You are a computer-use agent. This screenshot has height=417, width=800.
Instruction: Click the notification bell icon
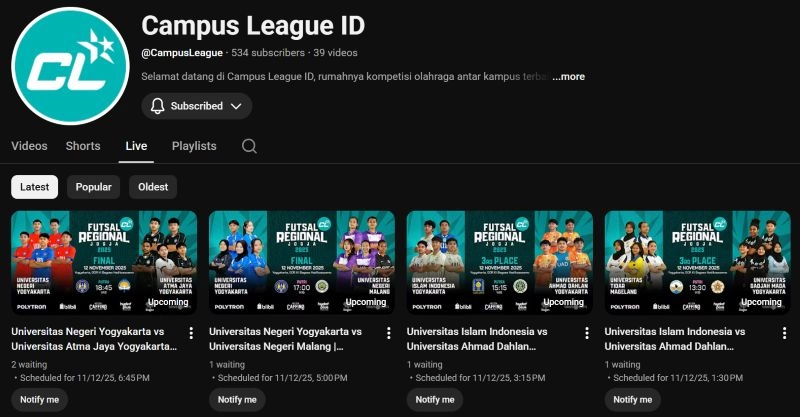pyautogui.click(x=158, y=106)
